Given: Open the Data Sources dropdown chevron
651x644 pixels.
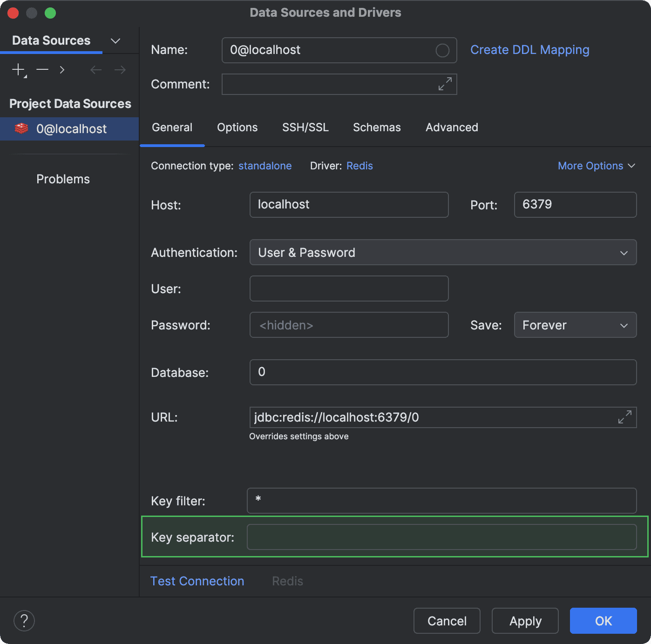Looking at the screenshot, I should click(x=115, y=41).
